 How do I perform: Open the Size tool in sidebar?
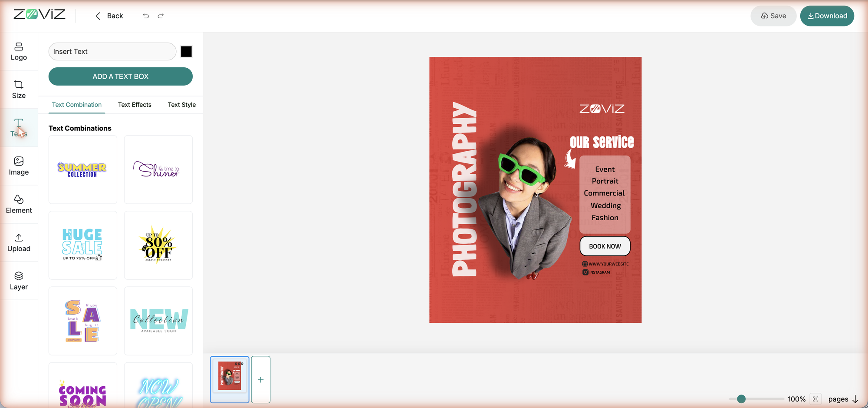coord(19,90)
